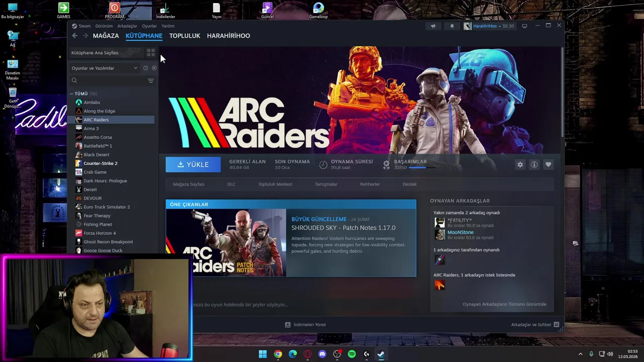Screen dimensions: 644x362
Task: Open GAMES desktop shortcut
Action: (63, 10)
